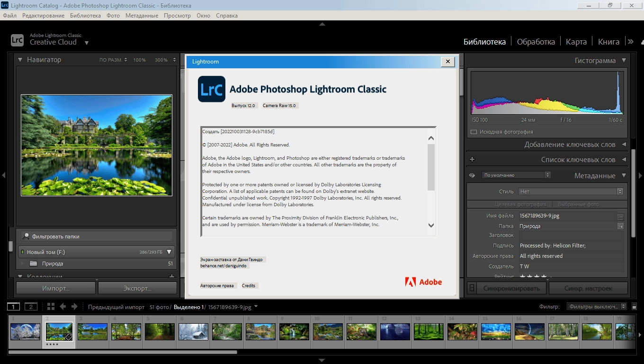
Task: Click the Фильтровать папки search field
Action: 97,236
